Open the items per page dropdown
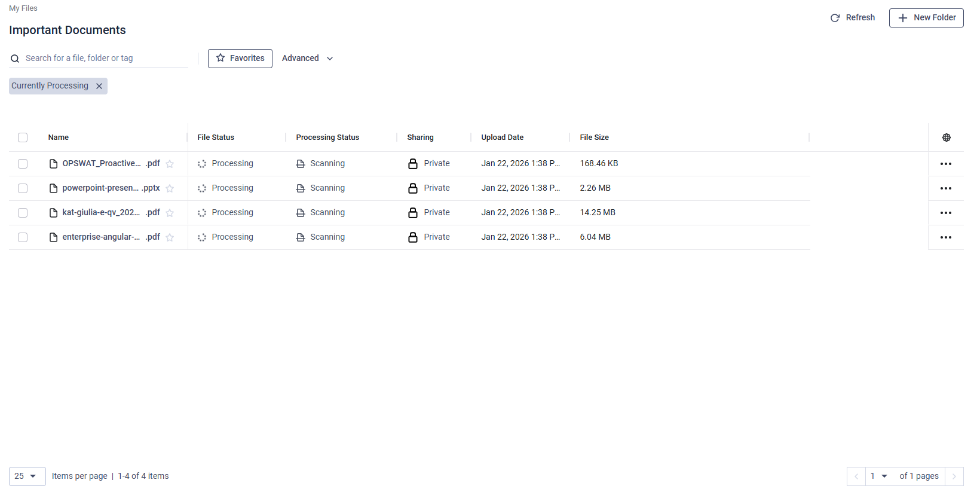The image size is (980, 495). click(x=27, y=476)
